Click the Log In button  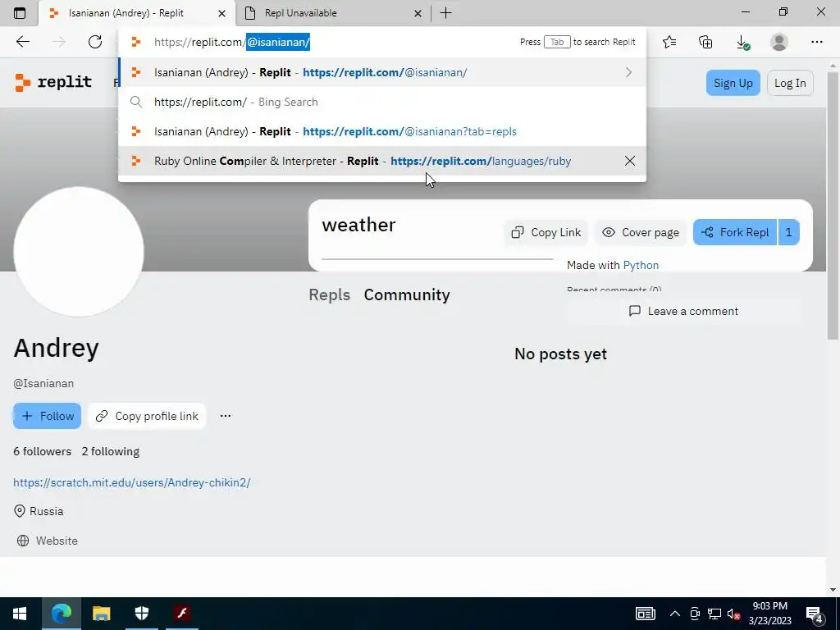click(790, 83)
